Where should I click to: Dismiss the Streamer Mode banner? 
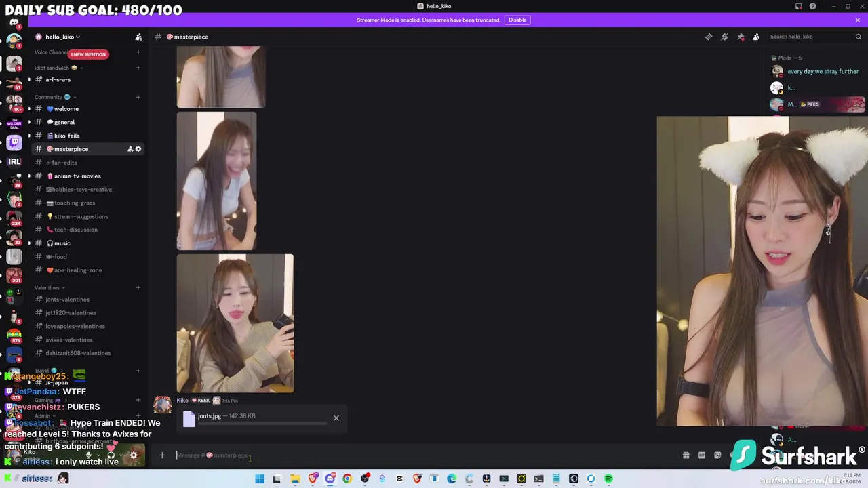857,20
